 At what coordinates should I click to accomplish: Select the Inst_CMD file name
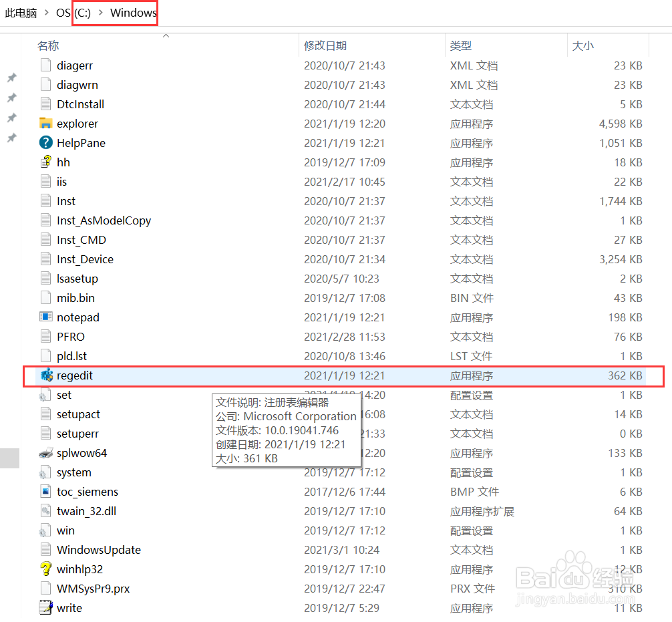[81, 240]
